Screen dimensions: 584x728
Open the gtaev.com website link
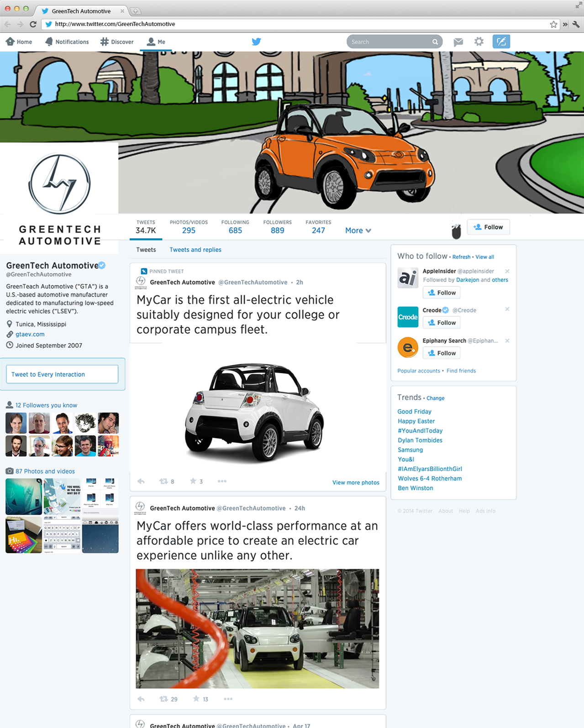click(x=30, y=334)
